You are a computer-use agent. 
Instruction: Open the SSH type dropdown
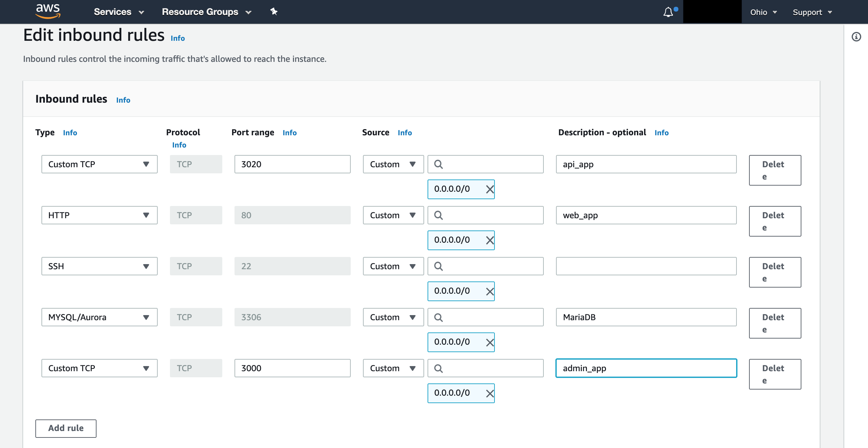point(100,266)
